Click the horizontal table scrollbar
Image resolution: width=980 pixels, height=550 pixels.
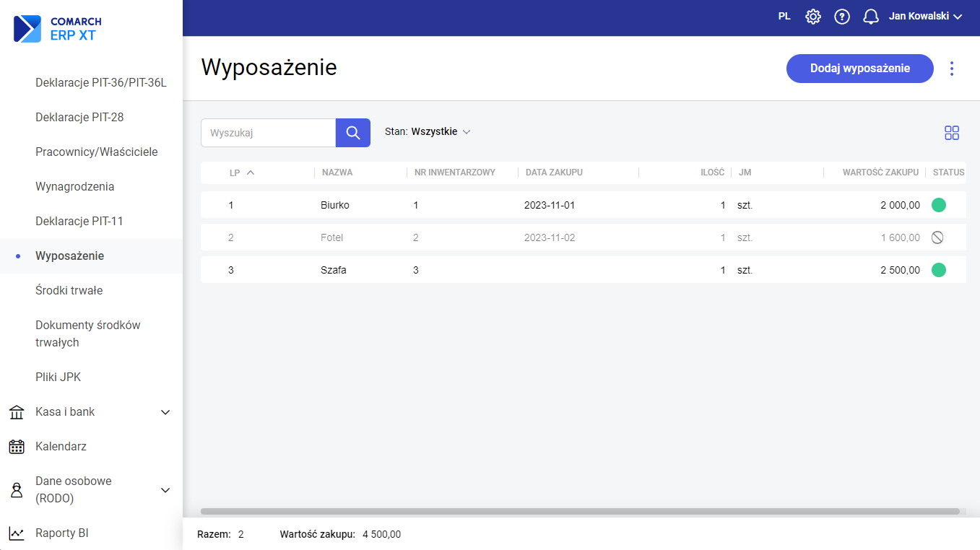point(579,511)
